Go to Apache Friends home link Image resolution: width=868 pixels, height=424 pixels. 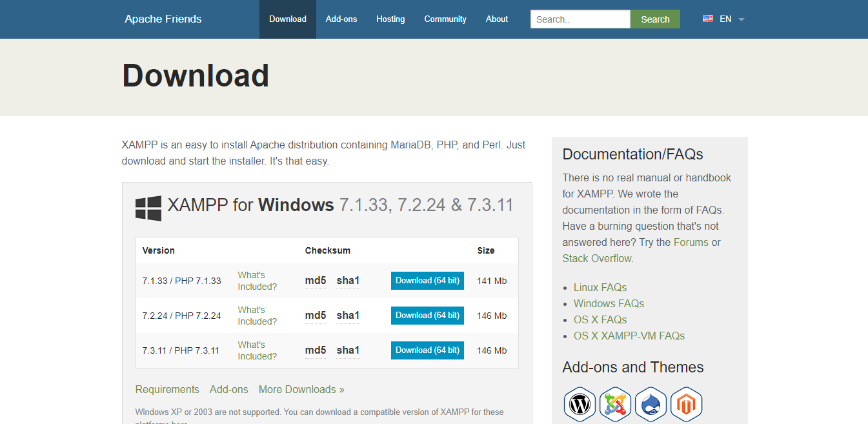163,19
